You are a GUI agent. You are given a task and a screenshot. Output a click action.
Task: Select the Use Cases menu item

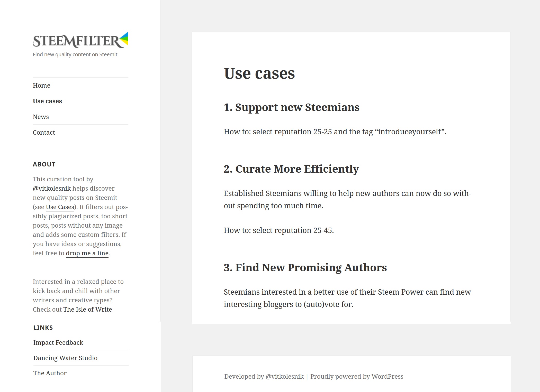click(47, 100)
